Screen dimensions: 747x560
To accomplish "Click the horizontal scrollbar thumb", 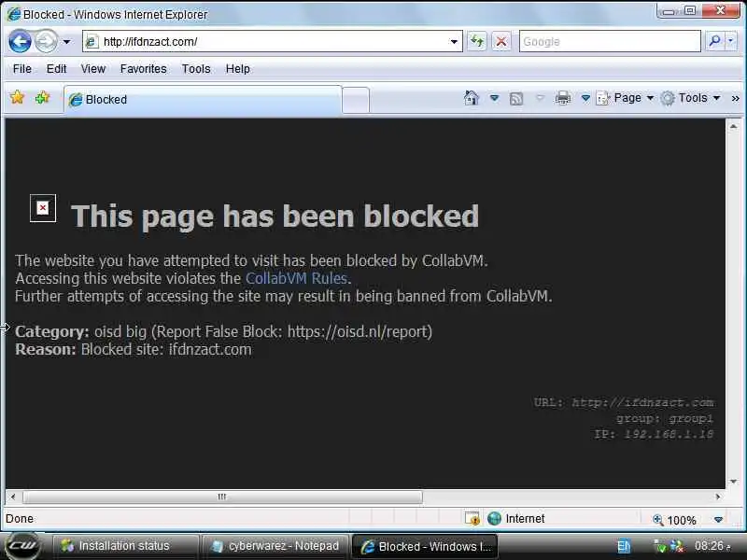I will [x=222, y=497].
